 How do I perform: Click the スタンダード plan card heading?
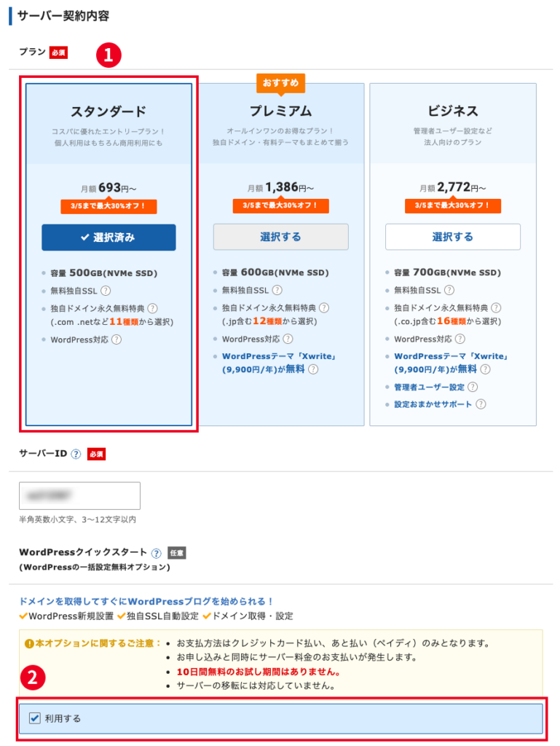click(x=109, y=111)
